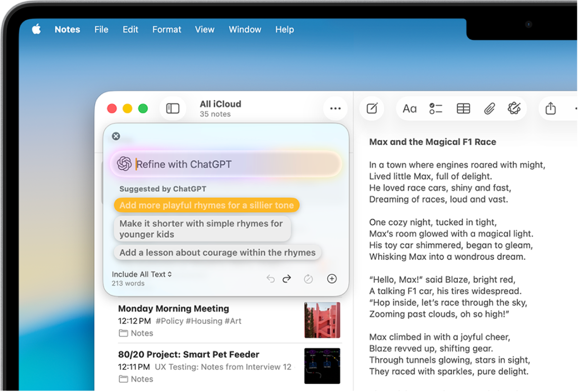
Task: Select suggestion to add more playful rhymes
Action: (x=206, y=205)
